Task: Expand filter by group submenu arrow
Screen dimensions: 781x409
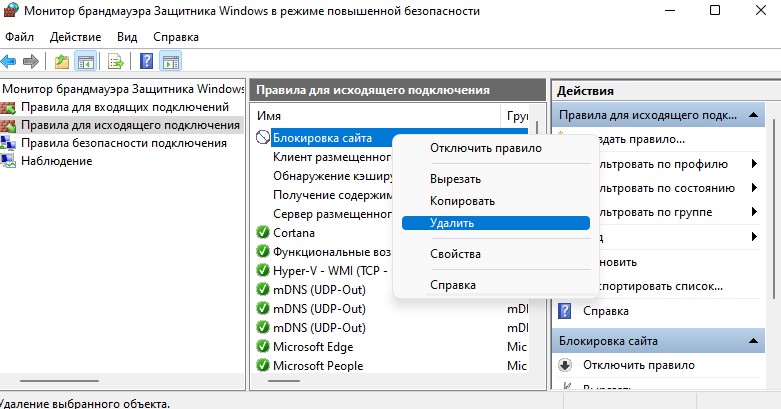Action: [x=754, y=212]
